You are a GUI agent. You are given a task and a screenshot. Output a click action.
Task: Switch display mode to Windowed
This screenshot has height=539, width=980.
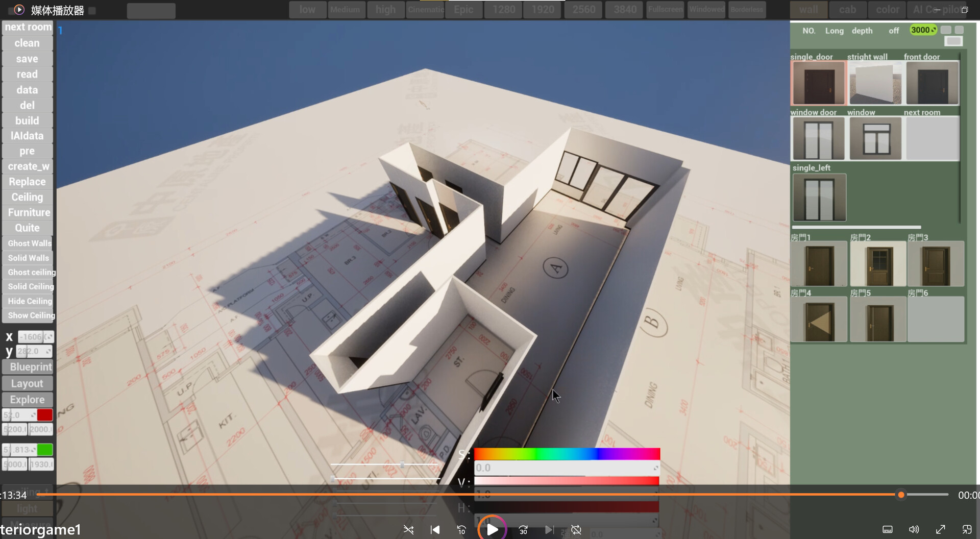coord(706,9)
